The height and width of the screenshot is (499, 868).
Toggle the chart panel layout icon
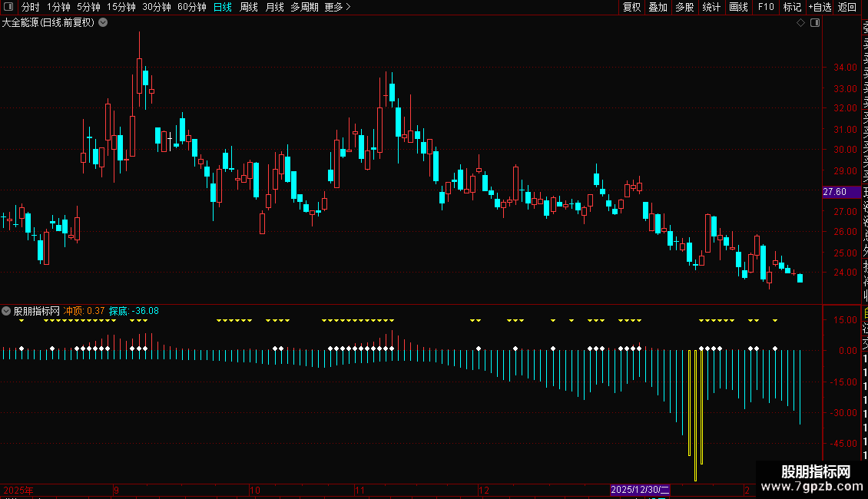[x=815, y=23]
